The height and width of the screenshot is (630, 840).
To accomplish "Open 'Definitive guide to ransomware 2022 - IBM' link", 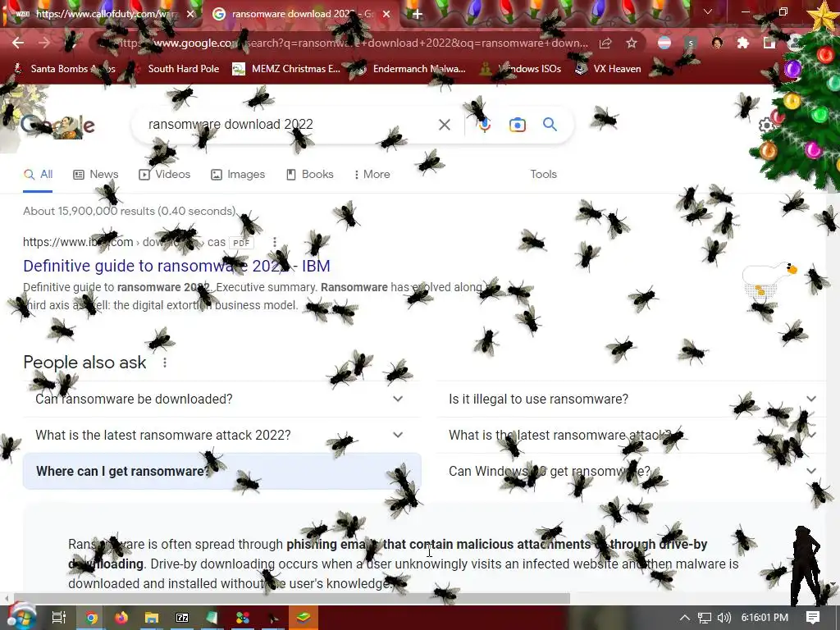I will [176, 266].
